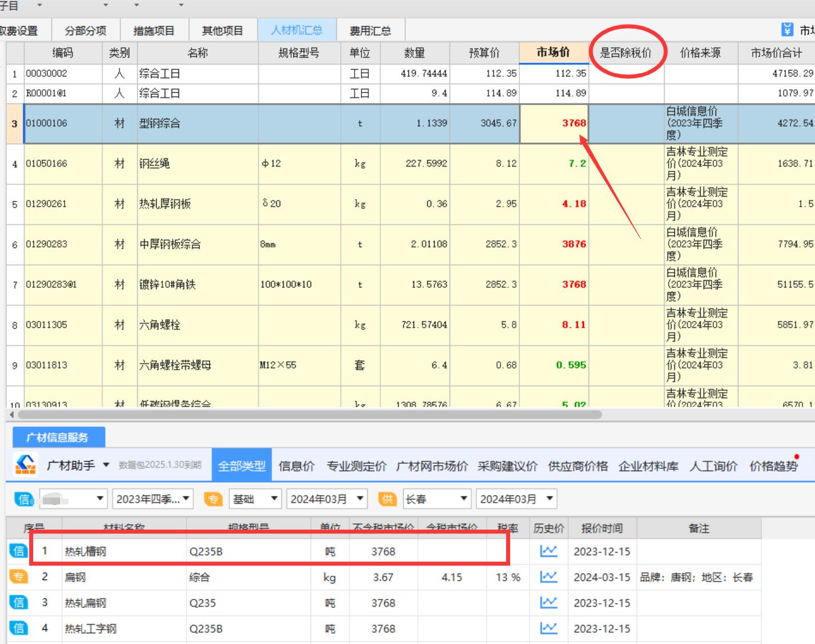
Task: Switch to the 分部分项 tab
Action: pyautogui.click(x=86, y=31)
